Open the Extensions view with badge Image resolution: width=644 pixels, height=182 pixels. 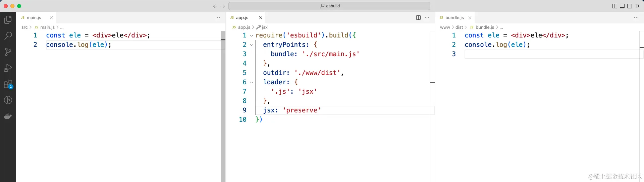8,84
